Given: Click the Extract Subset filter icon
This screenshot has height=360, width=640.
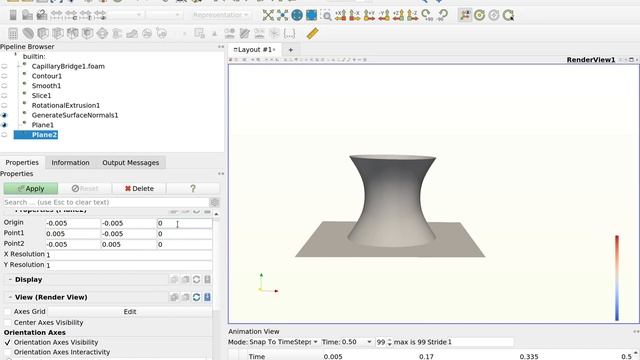Looking at the screenshot, I should pos(87,33).
